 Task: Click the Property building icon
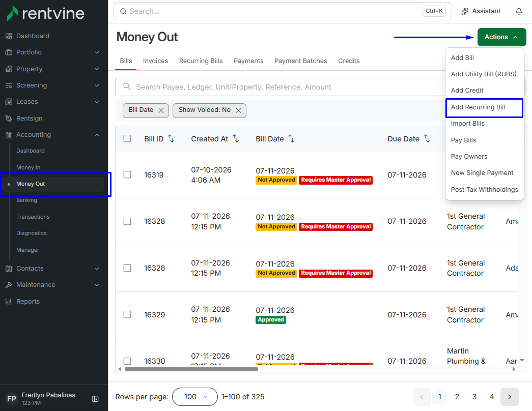[9, 69]
